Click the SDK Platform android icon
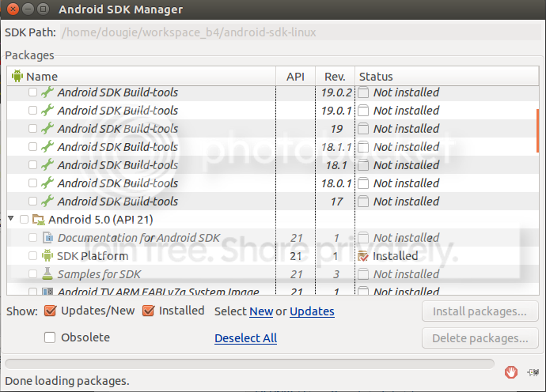Viewport: 546px width, 392px height. point(47,256)
